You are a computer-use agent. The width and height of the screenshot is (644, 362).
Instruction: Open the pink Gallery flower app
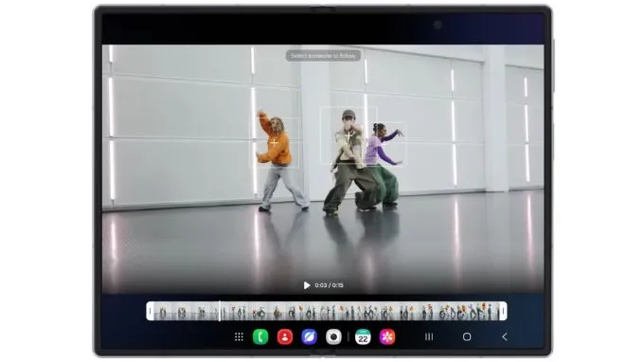[x=387, y=337]
